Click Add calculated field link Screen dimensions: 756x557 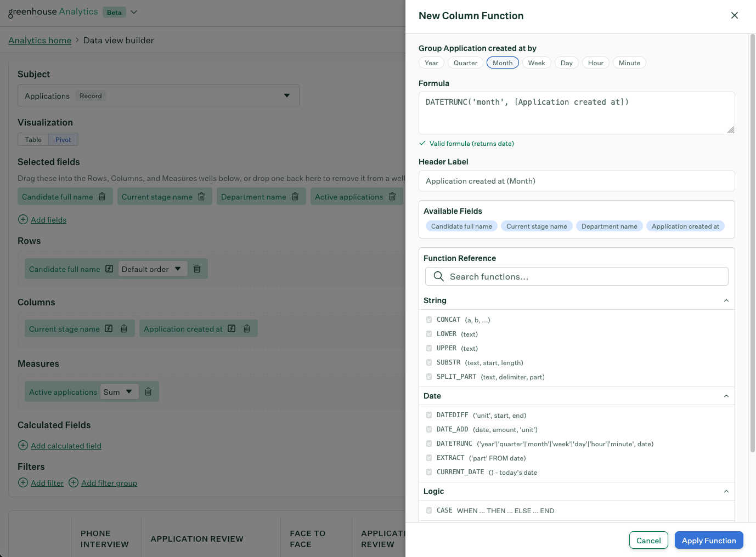[x=66, y=445]
